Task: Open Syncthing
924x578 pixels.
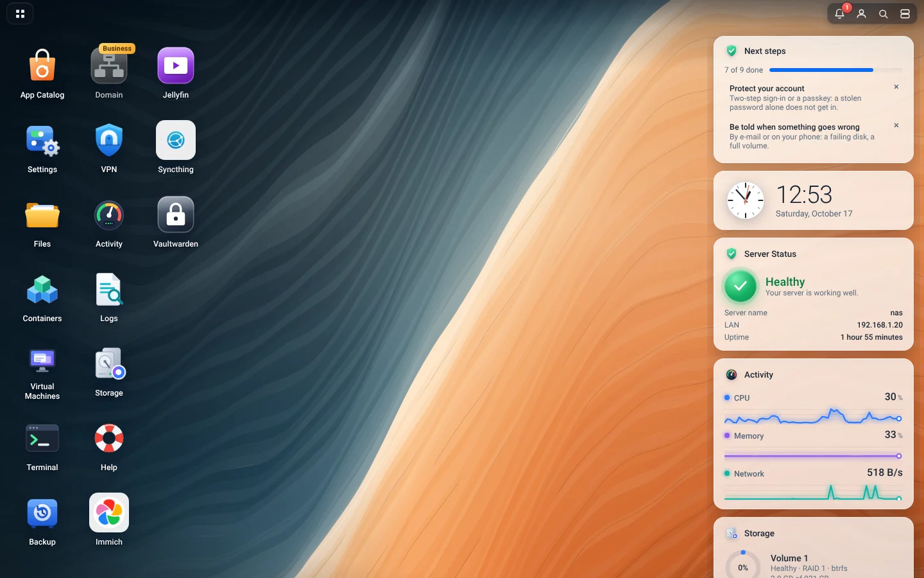Action: coord(176,140)
